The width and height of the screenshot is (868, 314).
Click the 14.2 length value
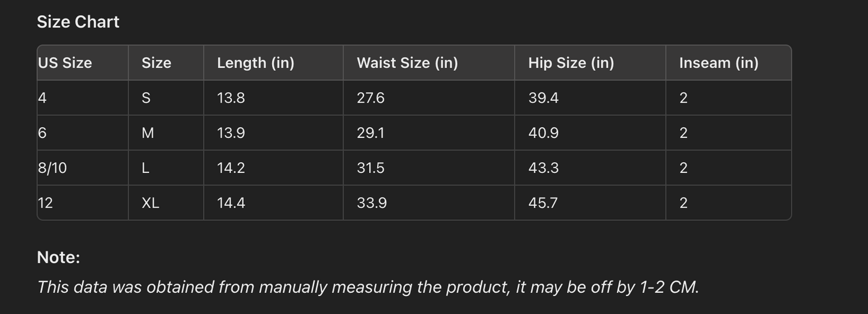[231, 168]
